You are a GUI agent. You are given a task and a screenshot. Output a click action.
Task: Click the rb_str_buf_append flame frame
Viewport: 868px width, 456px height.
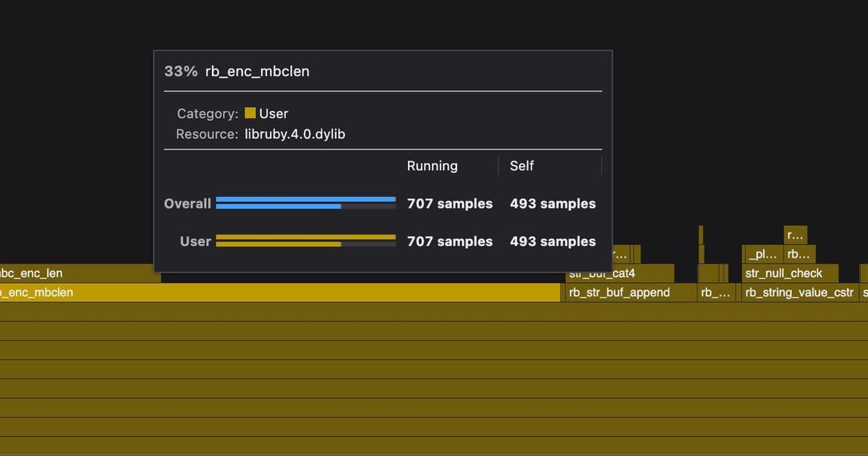618,292
